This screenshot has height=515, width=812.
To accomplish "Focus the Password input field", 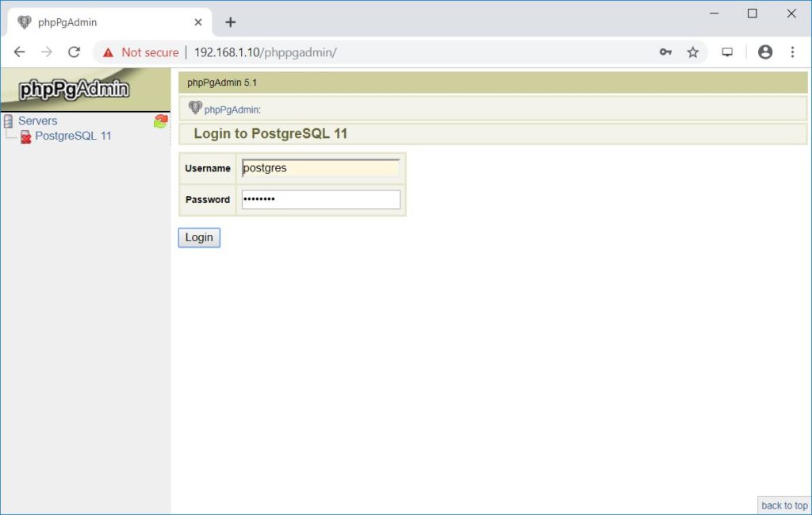I will (x=321, y=199).
